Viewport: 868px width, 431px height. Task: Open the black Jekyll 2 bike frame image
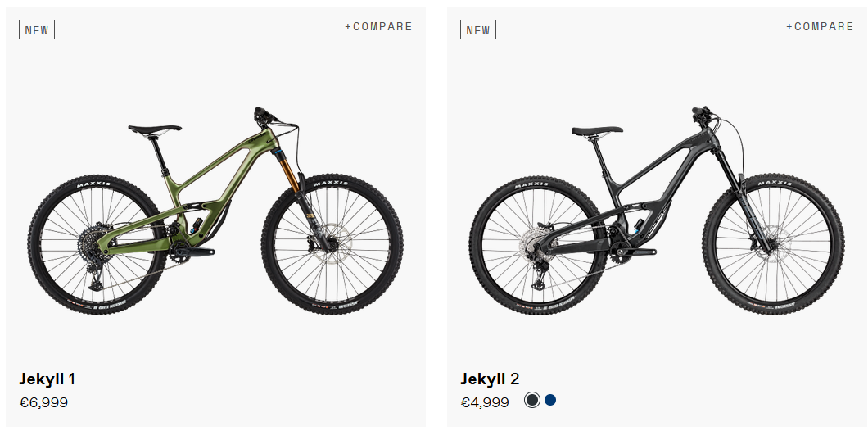[657, 211]
